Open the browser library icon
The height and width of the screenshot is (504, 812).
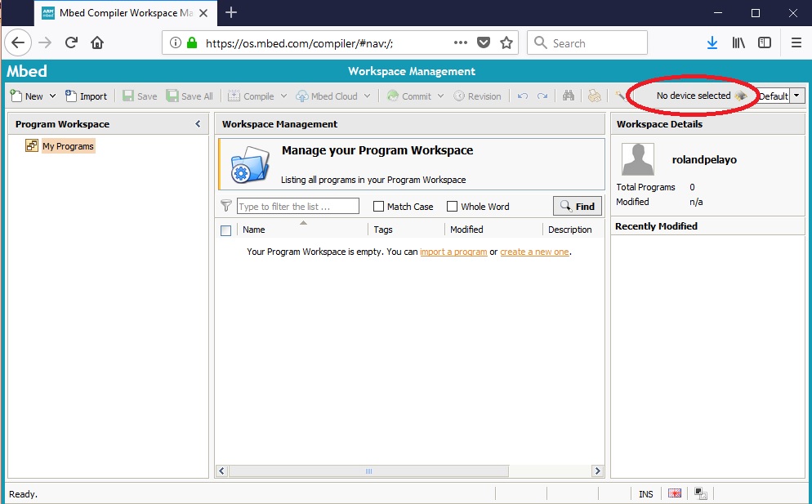tap(738, 42)
